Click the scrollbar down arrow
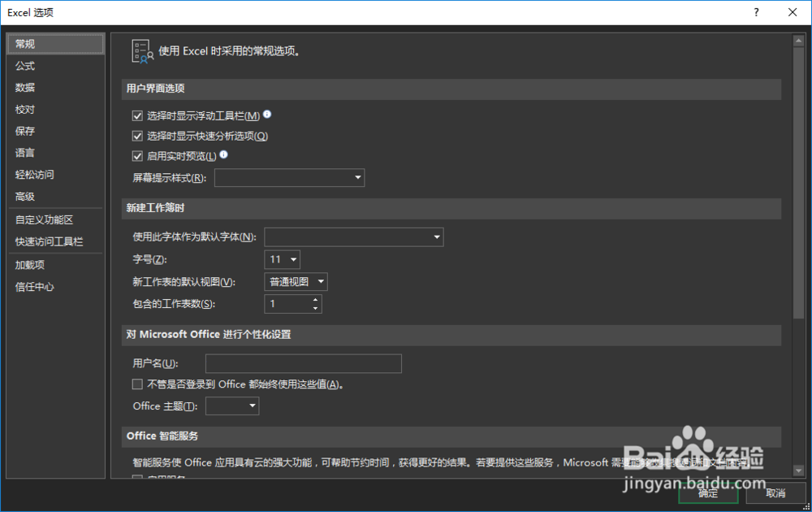The image size is (812, 512). pyautogui.click(x=798, y=471)
